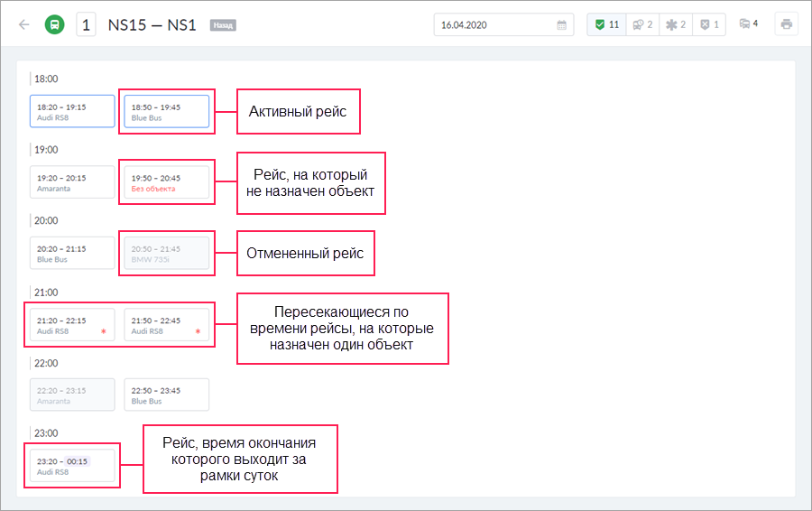Toggle the active rides filter showing 11

tap(607, 24)
